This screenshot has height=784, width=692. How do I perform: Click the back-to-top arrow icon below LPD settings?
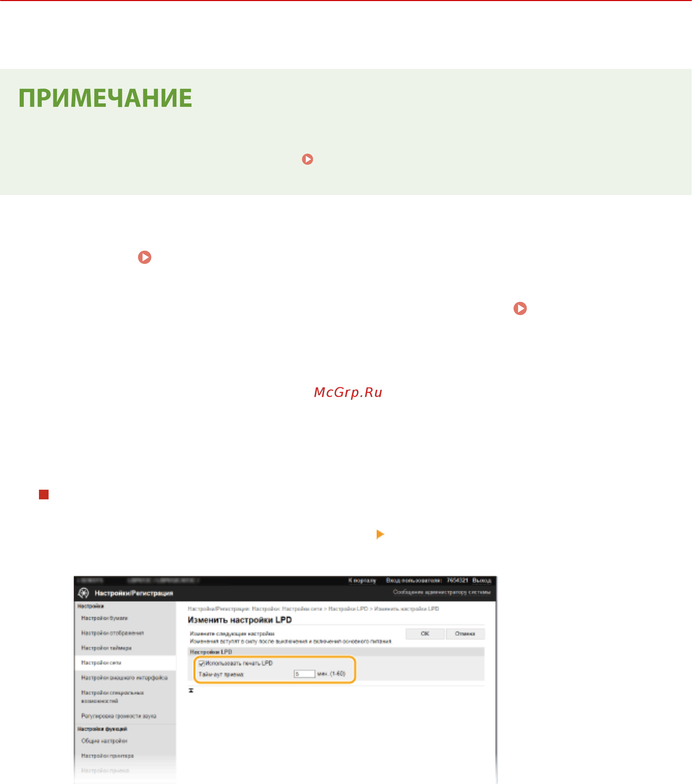[x=191, y=690]
